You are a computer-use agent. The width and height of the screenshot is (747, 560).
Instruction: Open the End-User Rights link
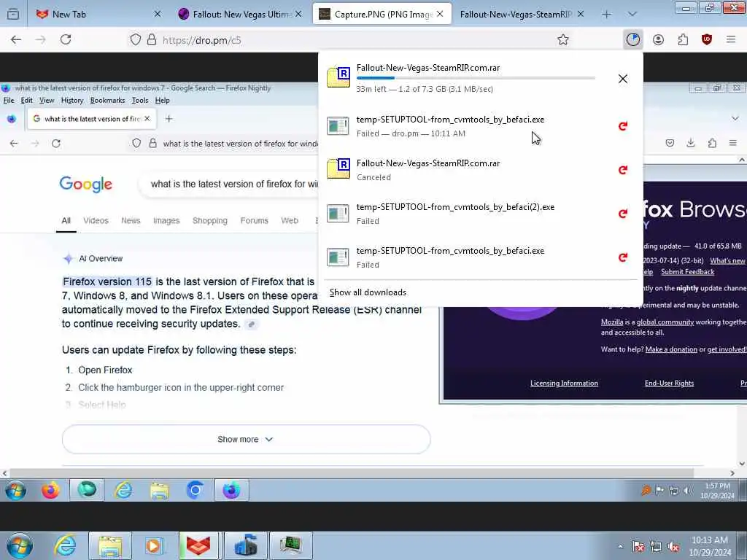click(x=669, y=384)
